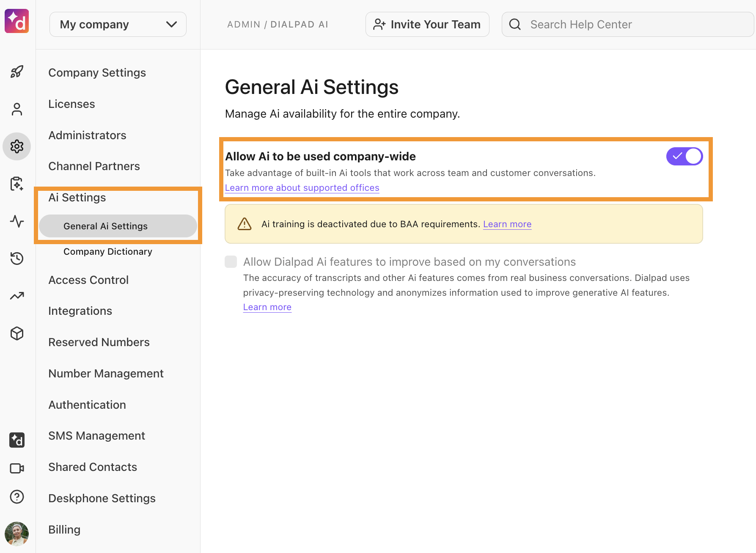Select General Ai Settings sub-item
756x553 pixels.
pos(118,226)
